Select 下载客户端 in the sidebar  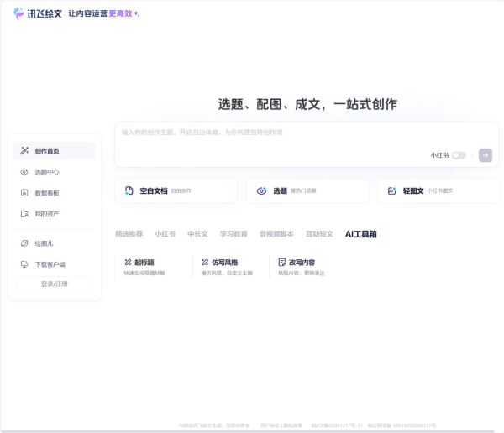coord(55,264)
